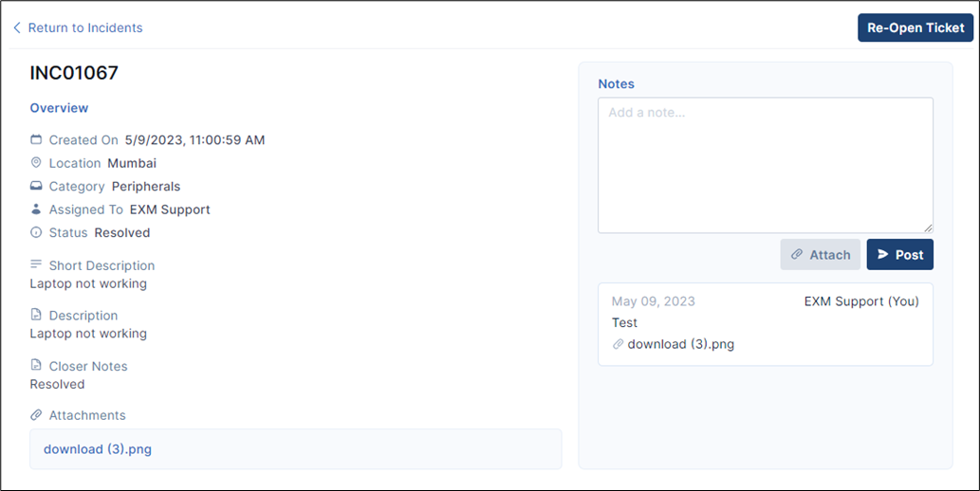Click the note date May 09, 2023
This screenshot has width=980, height=491.
click(x=653, y=301)
